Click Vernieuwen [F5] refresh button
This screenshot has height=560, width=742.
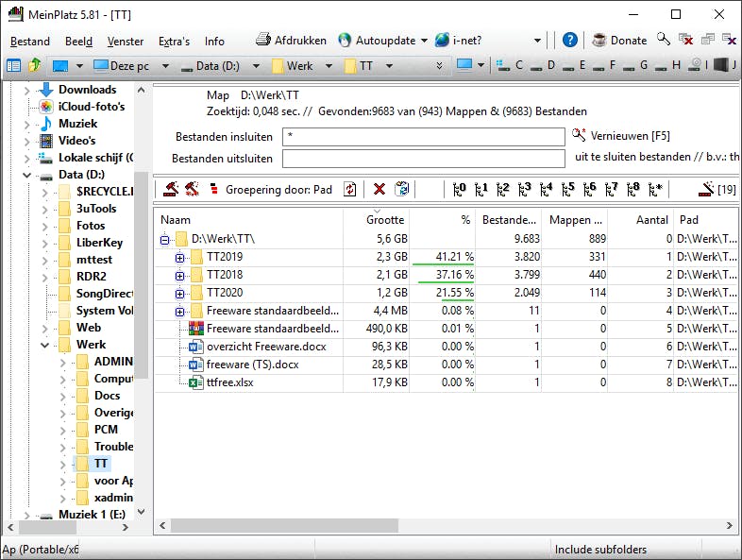(621, 136)
